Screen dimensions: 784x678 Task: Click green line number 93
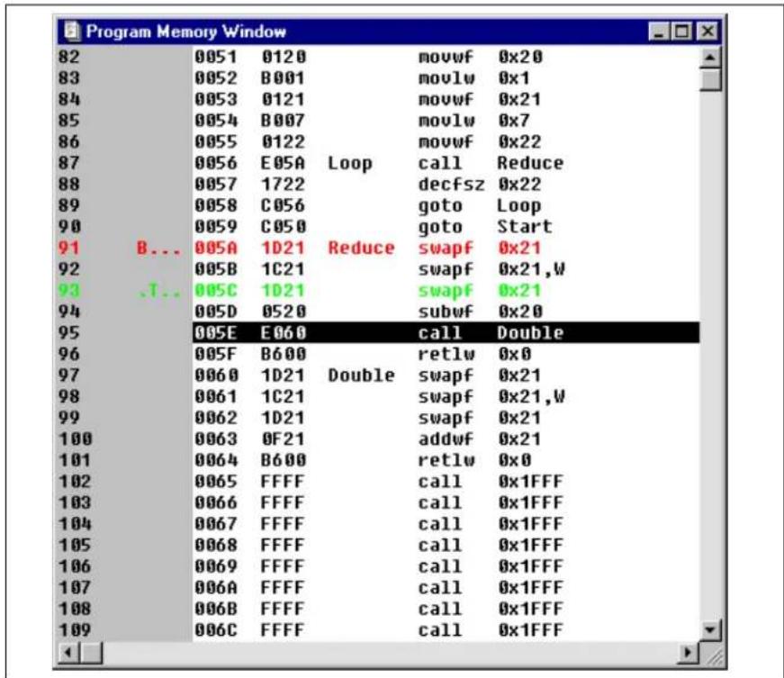click(69, 291)
